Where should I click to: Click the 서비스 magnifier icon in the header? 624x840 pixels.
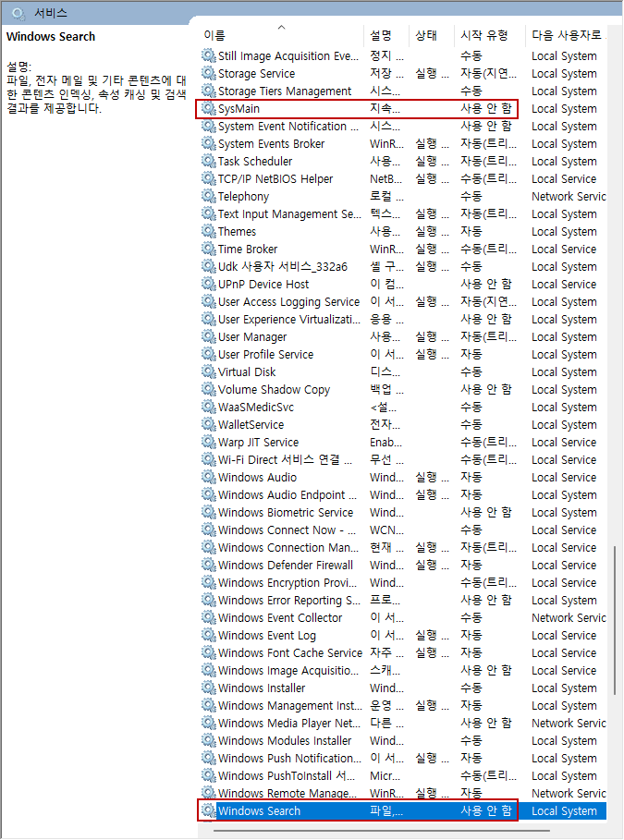(18, 13)
